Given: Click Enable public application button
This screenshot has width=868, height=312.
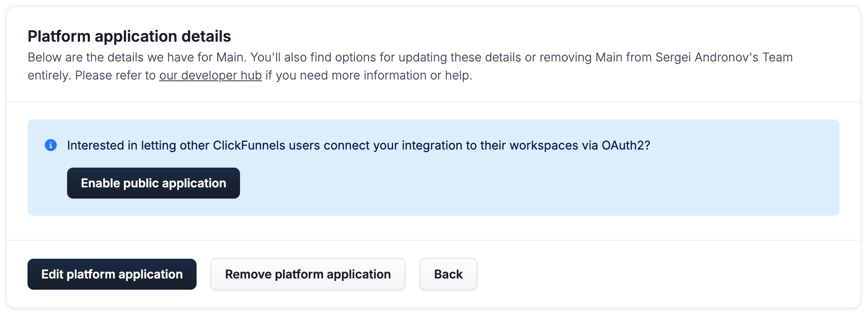Looking at the screenshot, I should pyautogui.click(x=154, y=183).
